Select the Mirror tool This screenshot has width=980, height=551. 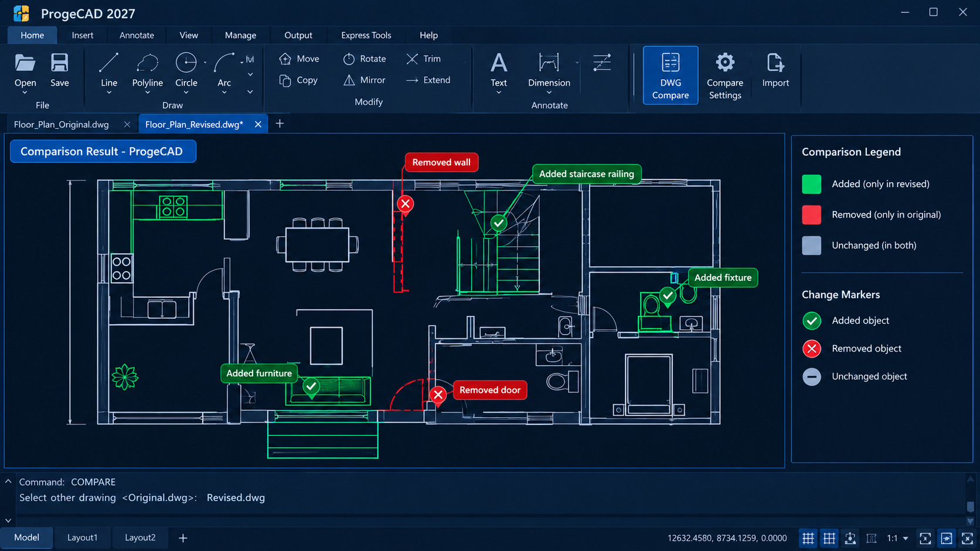(x=365, y=80)
